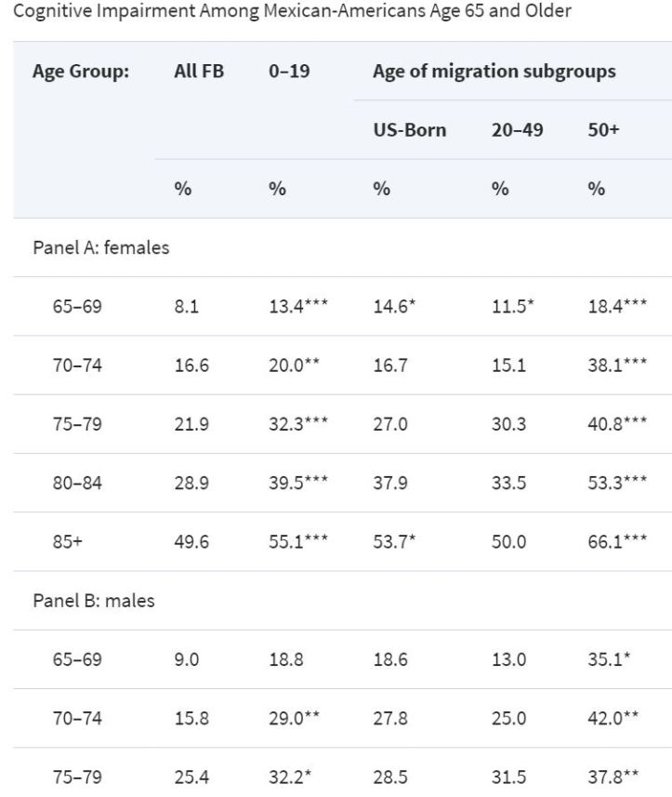Image resolution: width=672 pixels, height=797 pixels.
Task: Click the 'Panel B: males' row label
Action: [x=94, y=600]
